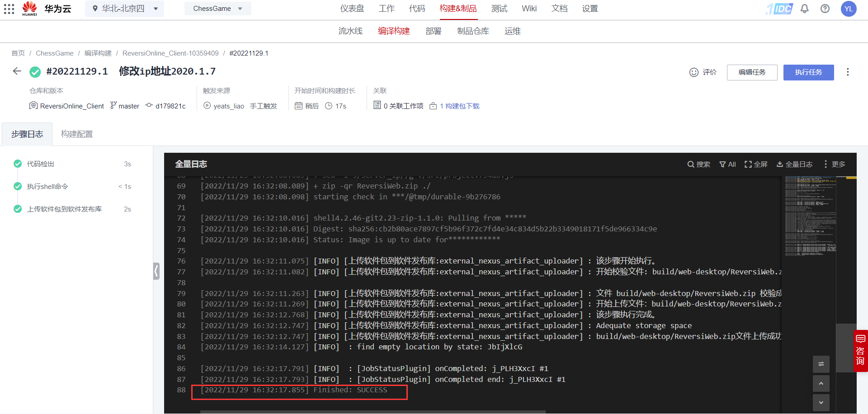Click the 搜索 log search button
Viewport: 868px width, 414px height.
(698, 164)
